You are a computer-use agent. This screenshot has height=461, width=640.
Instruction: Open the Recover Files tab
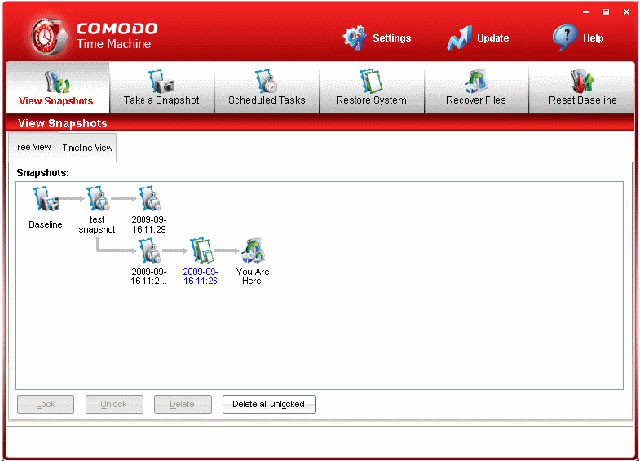(x=476, y=88)
